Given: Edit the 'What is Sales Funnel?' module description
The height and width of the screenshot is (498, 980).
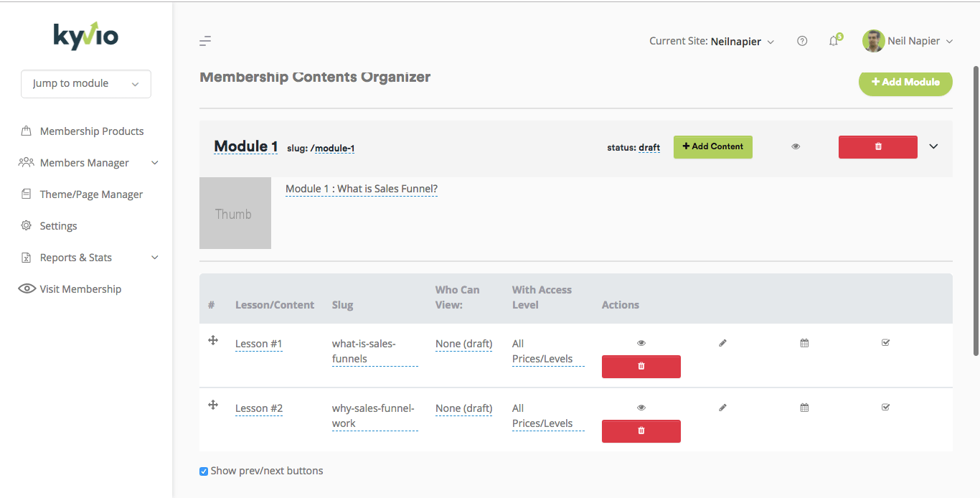Looking at the screenshot, I should (362, 189).
